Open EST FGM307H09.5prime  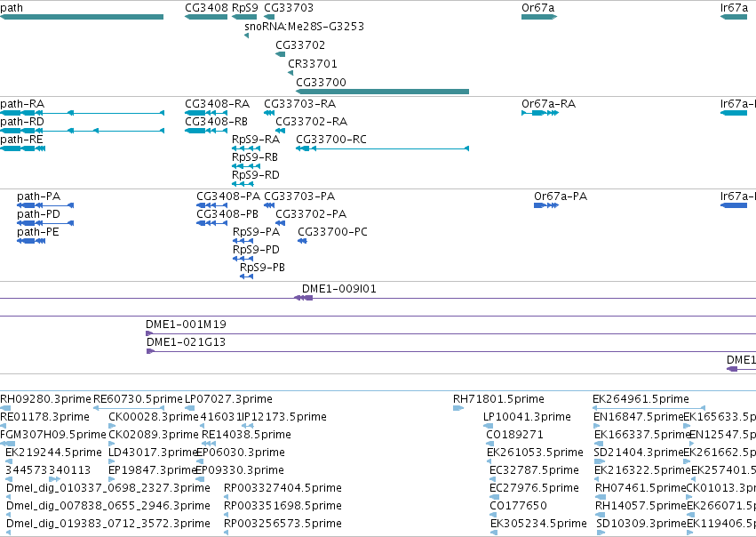coord(53,435)
